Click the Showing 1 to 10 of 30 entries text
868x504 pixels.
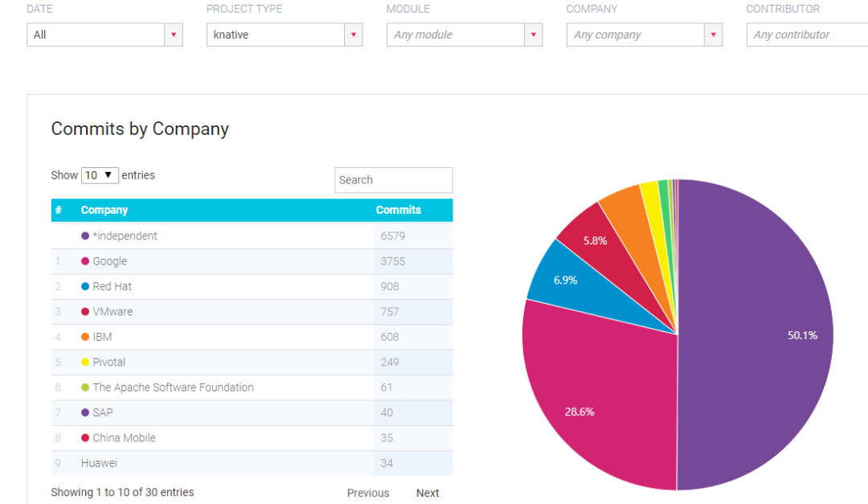(122, 493)
